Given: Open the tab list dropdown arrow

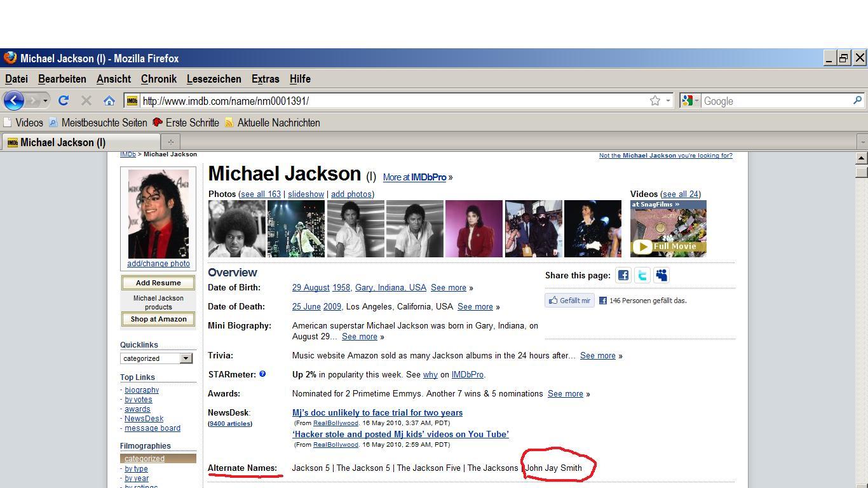Looking at the screenshot, I should (862, 142).
